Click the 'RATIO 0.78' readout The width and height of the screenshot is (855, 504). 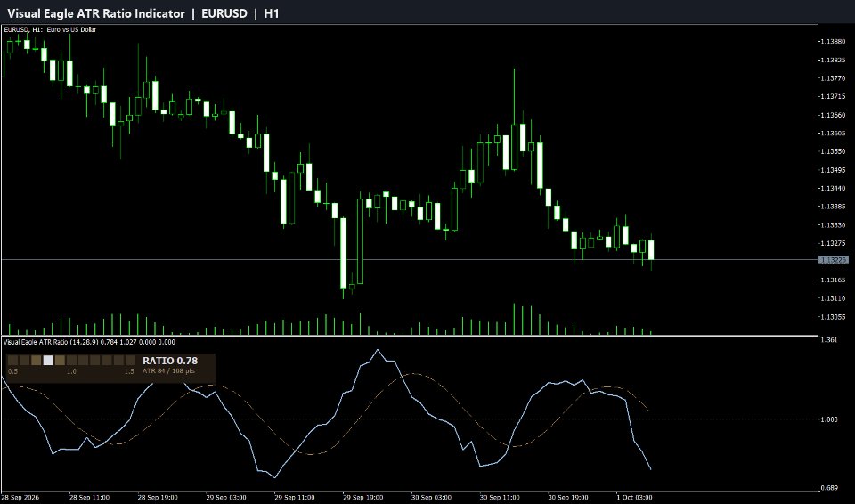click(x=170, y=361)
